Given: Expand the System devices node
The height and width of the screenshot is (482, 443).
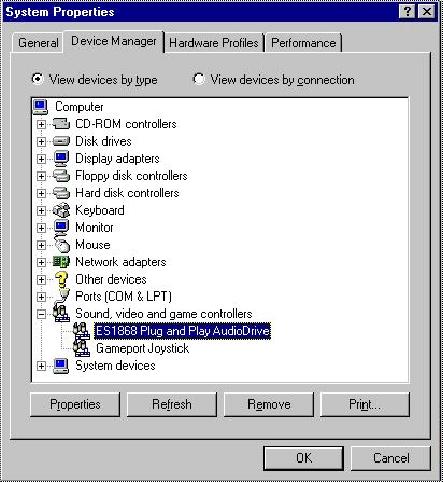Looking at the screenshot, I should (x=41, y=366).
